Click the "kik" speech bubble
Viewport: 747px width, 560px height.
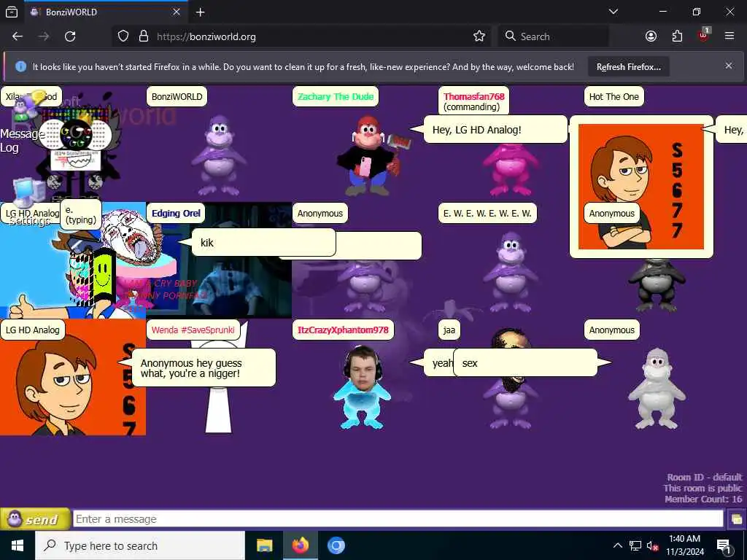pyautogui.click(x=263, y=242)
